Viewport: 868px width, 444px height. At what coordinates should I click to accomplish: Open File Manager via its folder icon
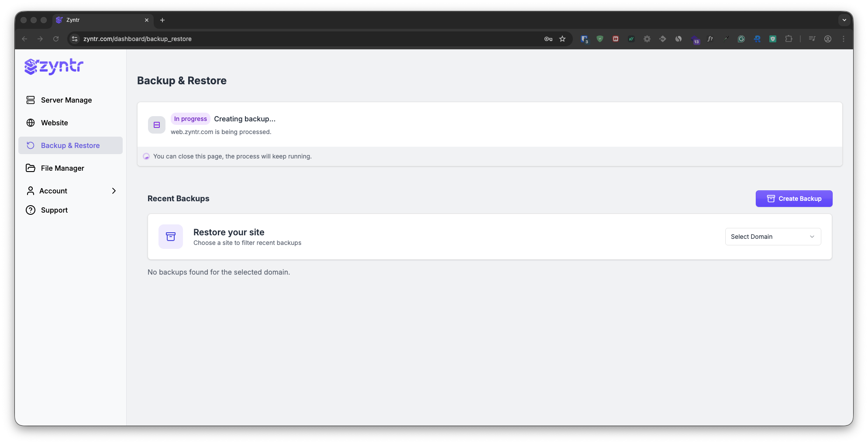(30, 168)
